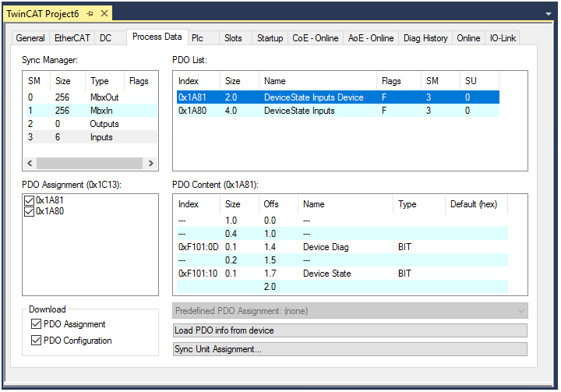Select Sync Manager row 3 Inputs
The image size is (561, 392).
tap(92, 137)
